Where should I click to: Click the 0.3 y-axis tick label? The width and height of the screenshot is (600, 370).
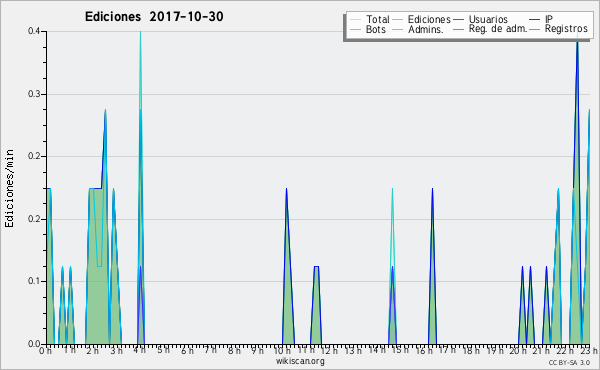pos(34,94)
